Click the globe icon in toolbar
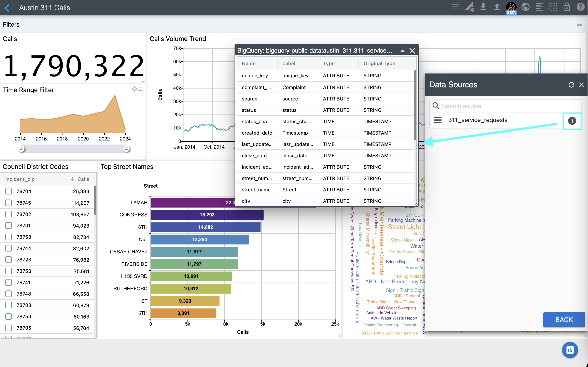588x367 pixels. point(525,7)
